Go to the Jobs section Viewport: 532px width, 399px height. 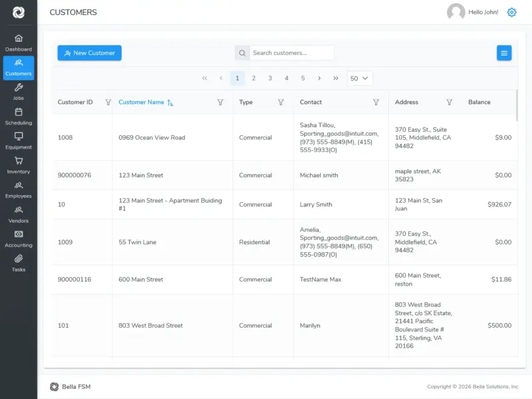tap(18, 92)
